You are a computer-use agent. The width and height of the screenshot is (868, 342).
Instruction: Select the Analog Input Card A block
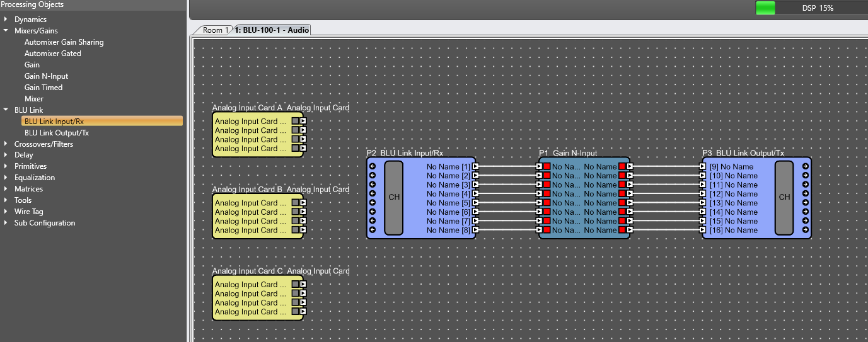[x=257, y=135]
